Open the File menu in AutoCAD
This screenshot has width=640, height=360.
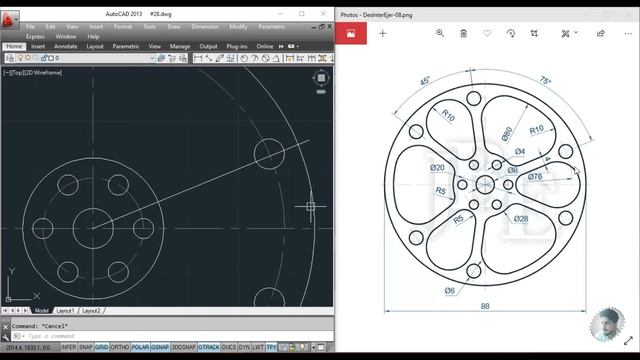click(x=30, y=27)
